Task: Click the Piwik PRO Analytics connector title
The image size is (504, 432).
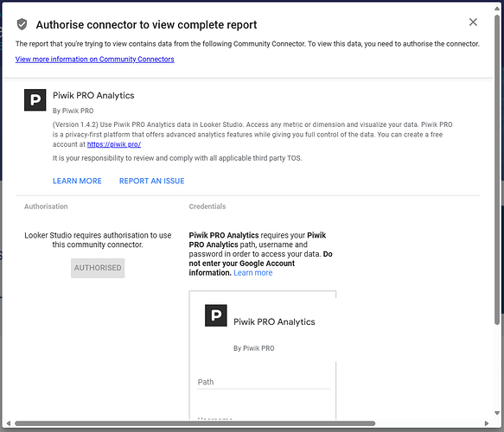Action: (93, 95)
